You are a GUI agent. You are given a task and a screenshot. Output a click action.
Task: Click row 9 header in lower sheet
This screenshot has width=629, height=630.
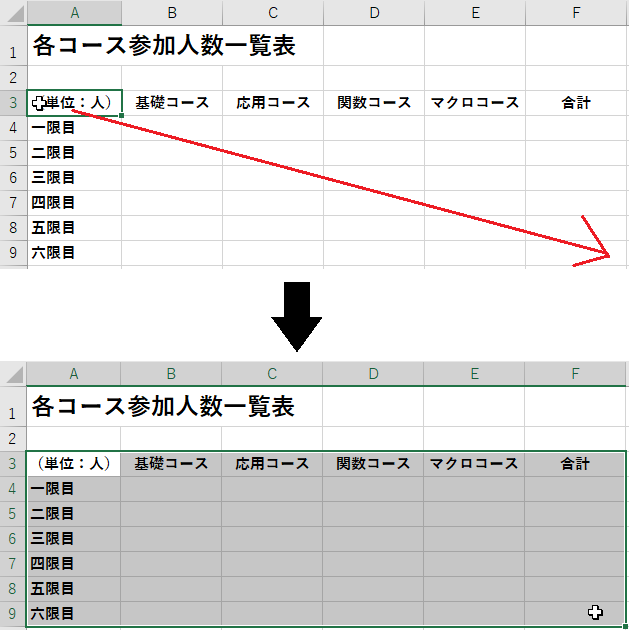click(x=13, y=614)
